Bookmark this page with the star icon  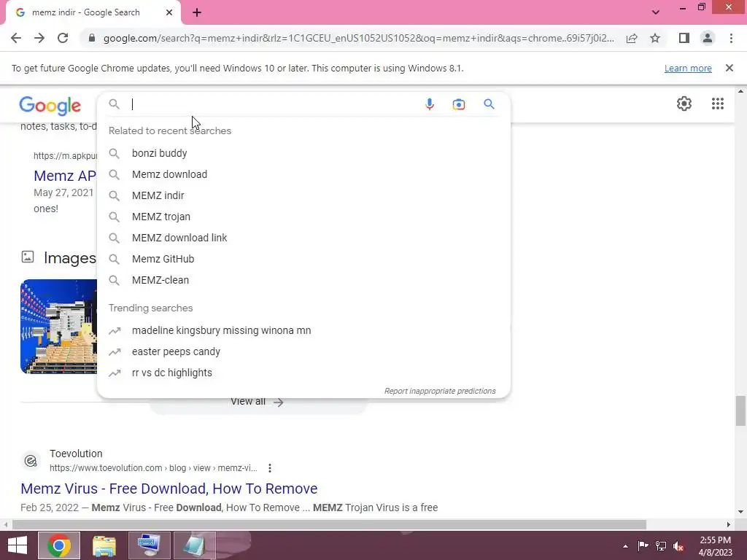click(x=655, y=38)
